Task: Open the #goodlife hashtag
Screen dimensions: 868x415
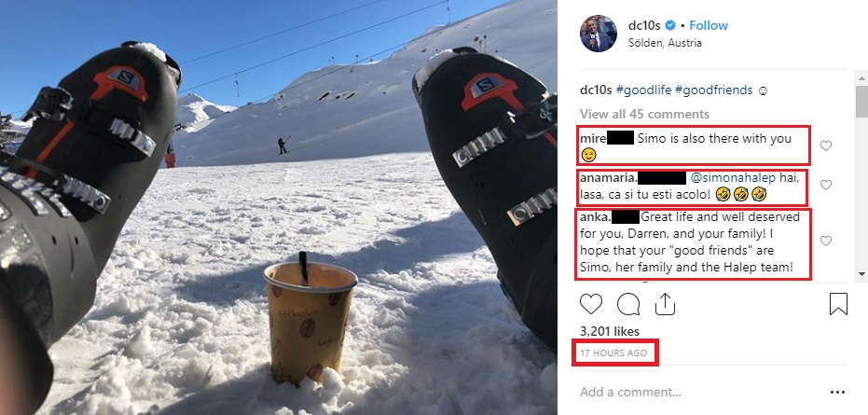Action: (644, 90)
